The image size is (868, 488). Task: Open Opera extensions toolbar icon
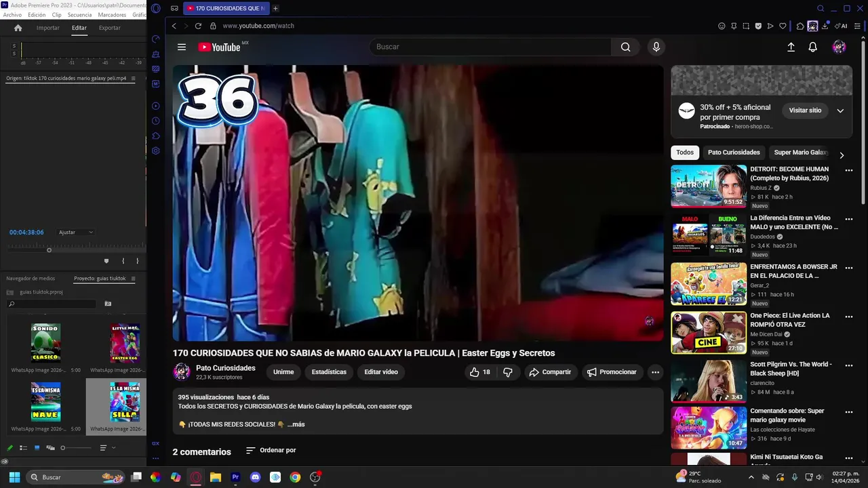click(800, 26)
